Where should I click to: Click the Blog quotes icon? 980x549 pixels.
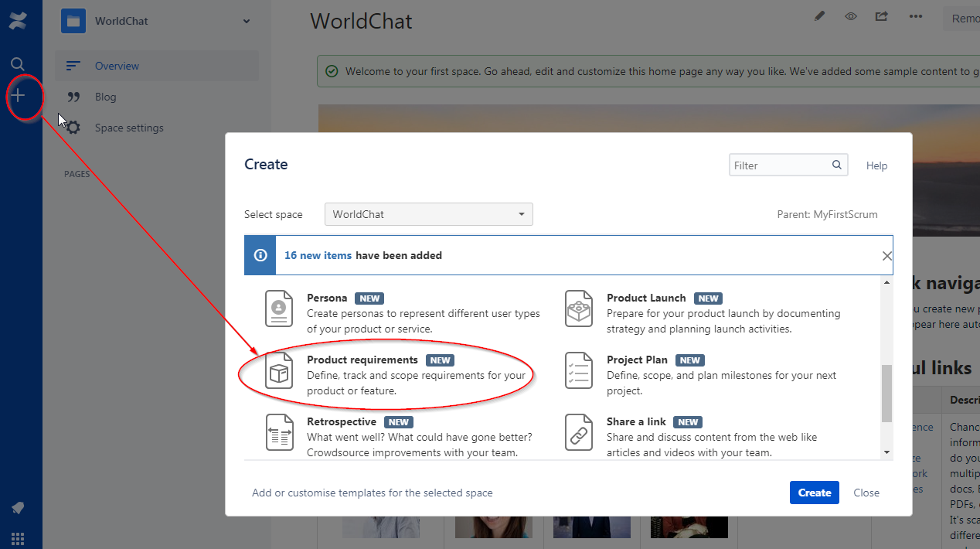[x=74, y=97]
